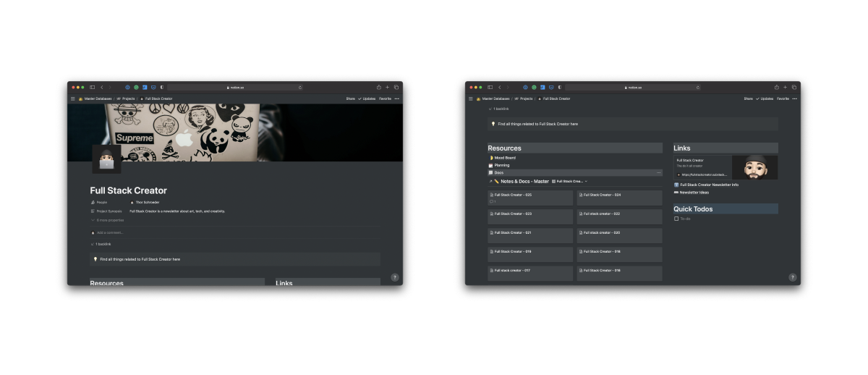The width and height of the screenshot is (868, 375).
Task: Open the Notion sidebar hamburger menu in left window
Action: point(72,98)
